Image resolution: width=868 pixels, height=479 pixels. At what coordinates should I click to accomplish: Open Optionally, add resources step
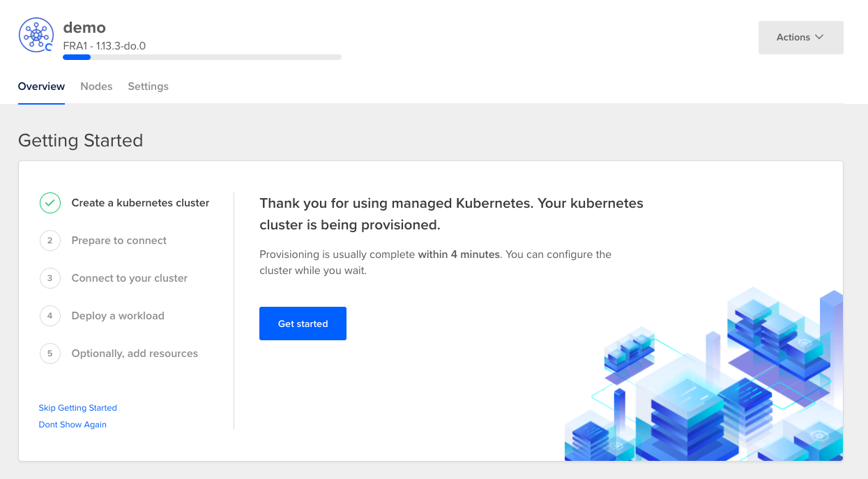point(135,353)
